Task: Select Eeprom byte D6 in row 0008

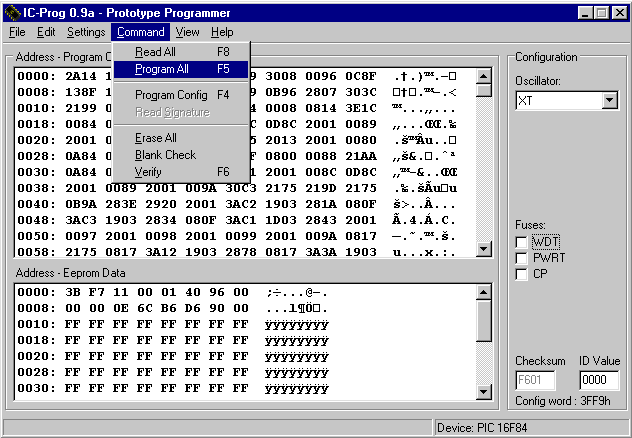Action: coord(193,308)
